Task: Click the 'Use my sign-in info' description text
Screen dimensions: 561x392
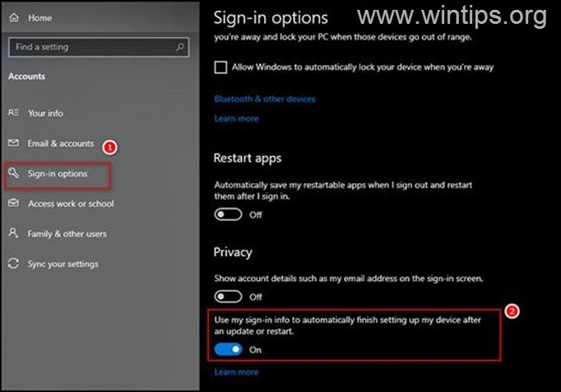Action: (347, 325)
